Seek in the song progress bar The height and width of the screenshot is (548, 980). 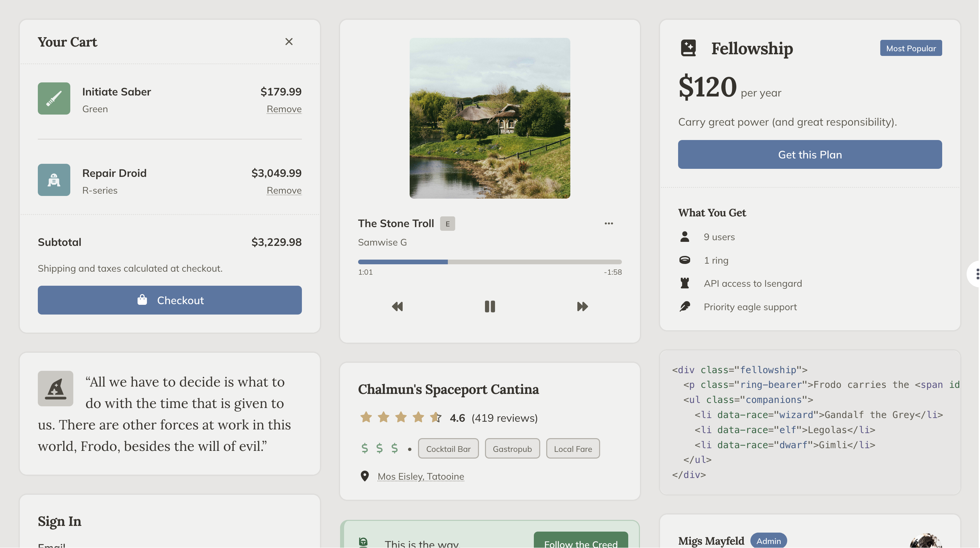[490, 262]
